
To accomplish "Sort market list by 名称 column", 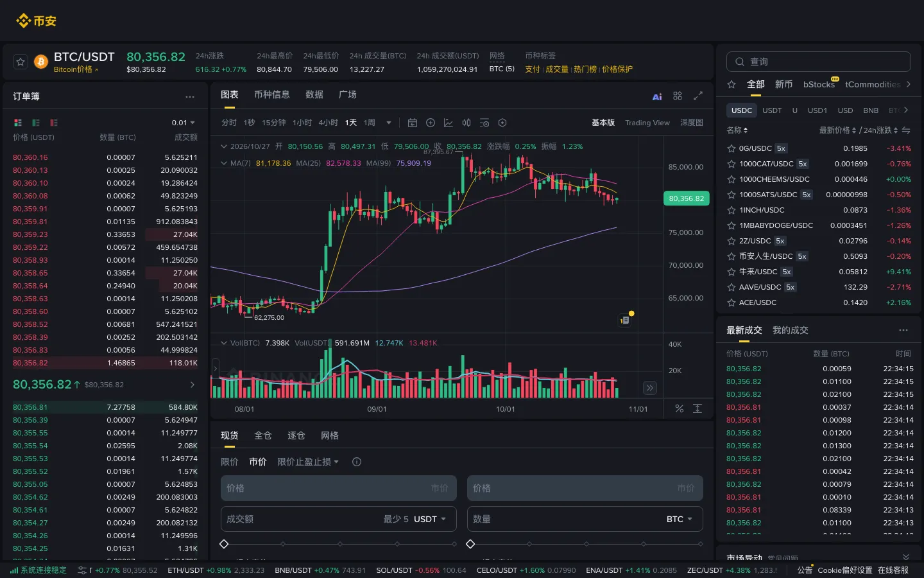I will click(737, 130).
